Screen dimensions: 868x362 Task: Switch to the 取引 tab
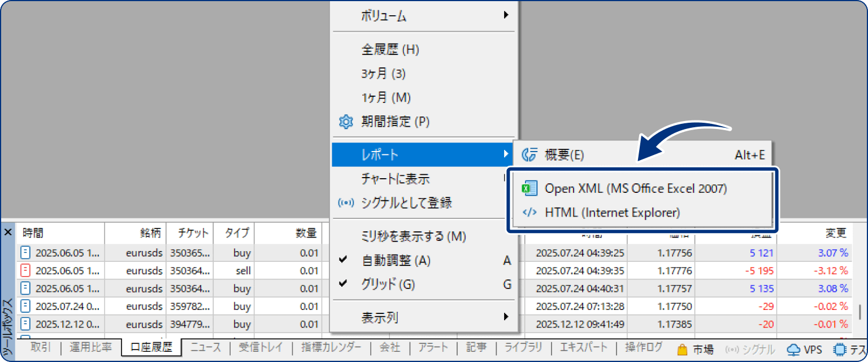(40, 349)
